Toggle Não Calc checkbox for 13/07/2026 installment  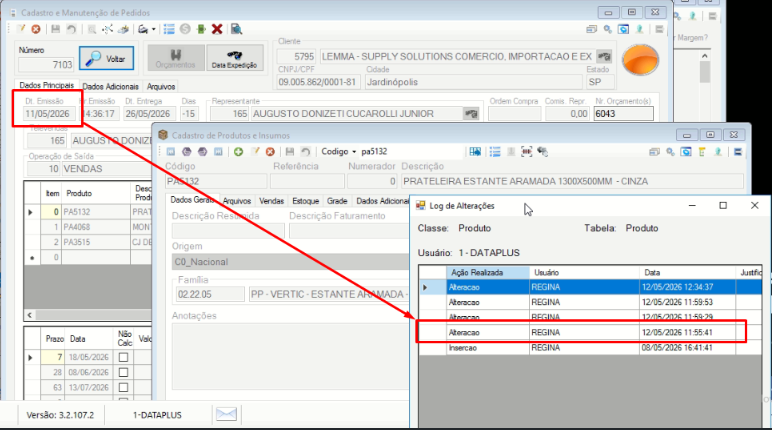click(124, 388)
